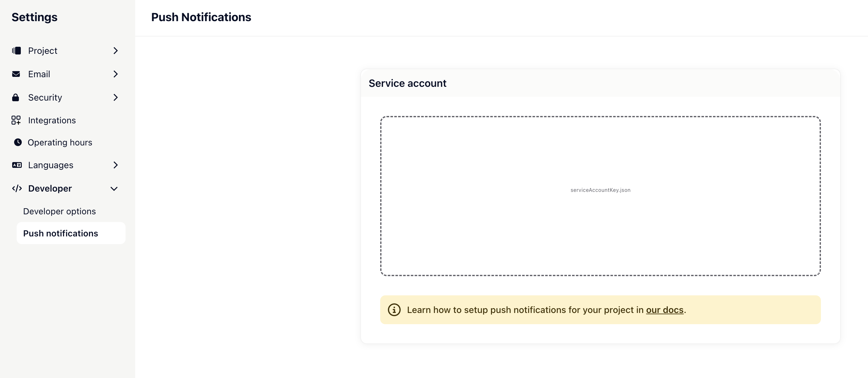This screenshot has height=378, width=868.
Task: Click the Operating hours clock icon
Action: coord(18,143)
